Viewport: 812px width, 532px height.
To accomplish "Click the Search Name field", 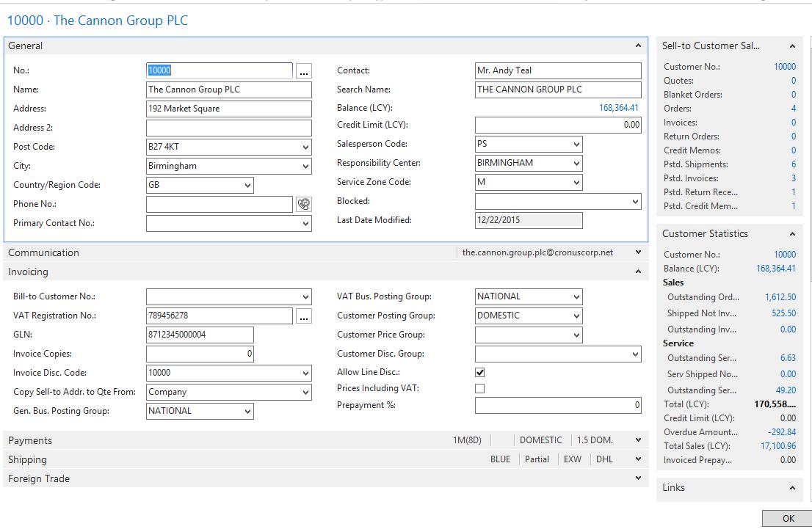I will coord(558,90).
